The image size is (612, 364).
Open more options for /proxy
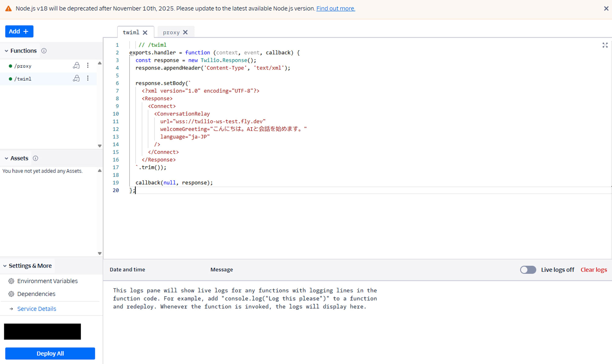click(88, 65)
